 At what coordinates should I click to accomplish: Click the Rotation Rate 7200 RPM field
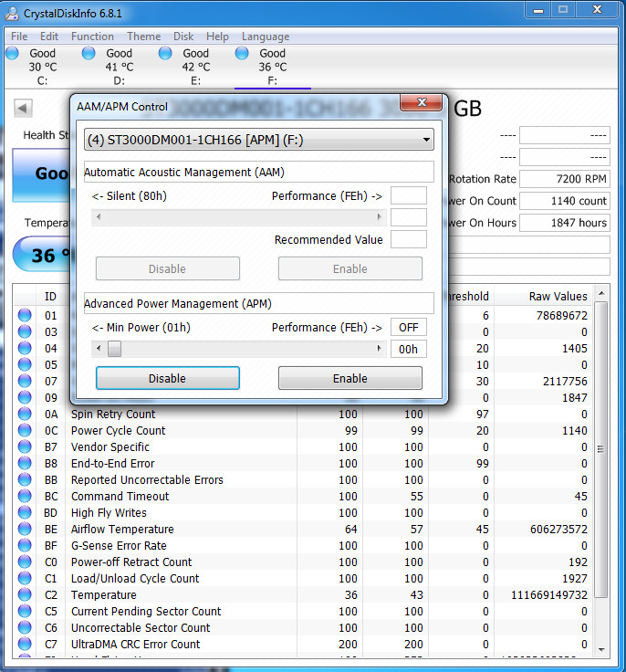pos(565,179)
